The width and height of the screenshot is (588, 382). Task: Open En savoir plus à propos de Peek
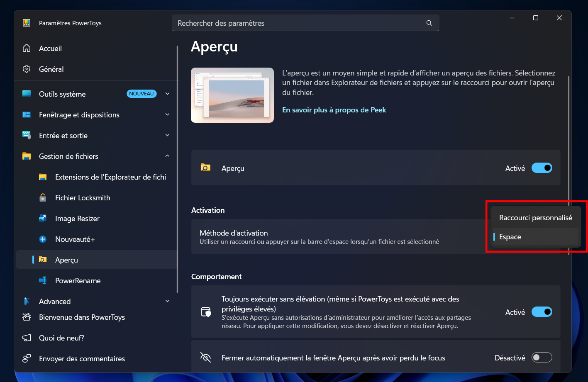point(334,110)
